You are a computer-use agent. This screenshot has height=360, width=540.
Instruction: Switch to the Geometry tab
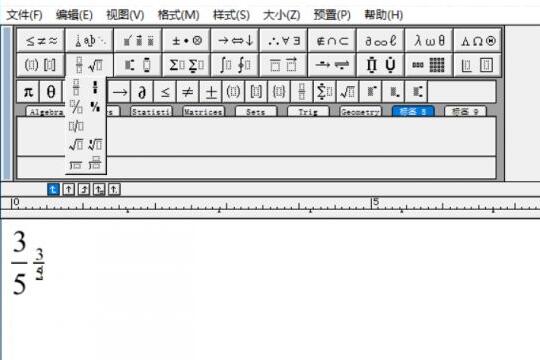360,112
